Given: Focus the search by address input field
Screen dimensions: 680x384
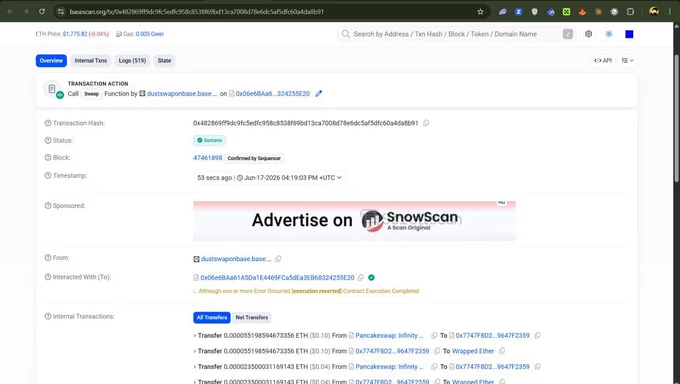Looking at the screenshot, I should pyautogui.click(x=455, y=34).
